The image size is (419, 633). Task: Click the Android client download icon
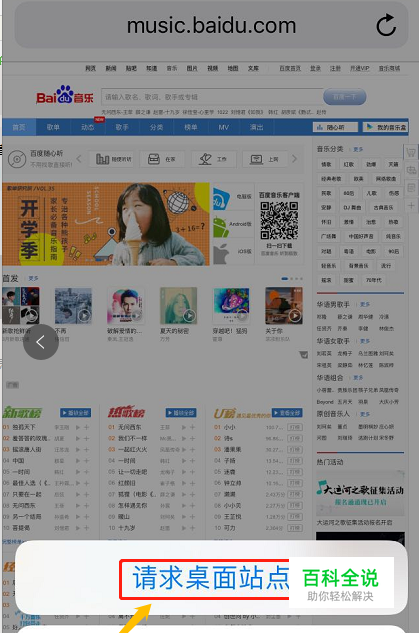pos(221,227)
